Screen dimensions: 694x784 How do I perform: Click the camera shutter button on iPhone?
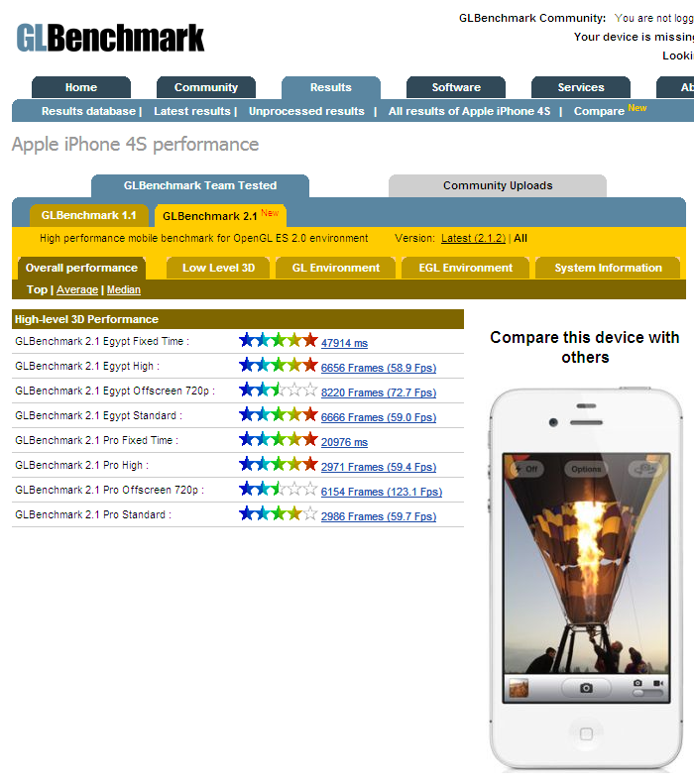[x=586, y=687]
